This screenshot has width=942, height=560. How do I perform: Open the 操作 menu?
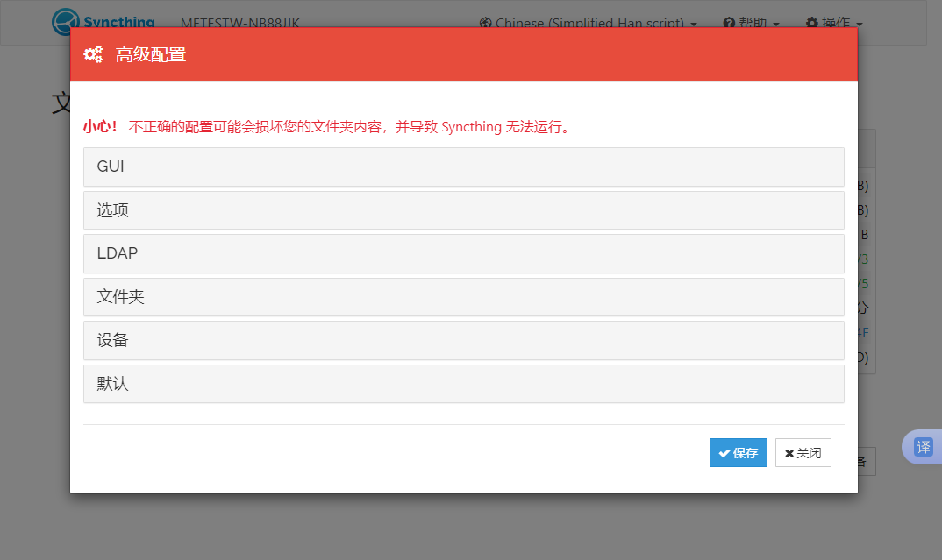[832, 23]
